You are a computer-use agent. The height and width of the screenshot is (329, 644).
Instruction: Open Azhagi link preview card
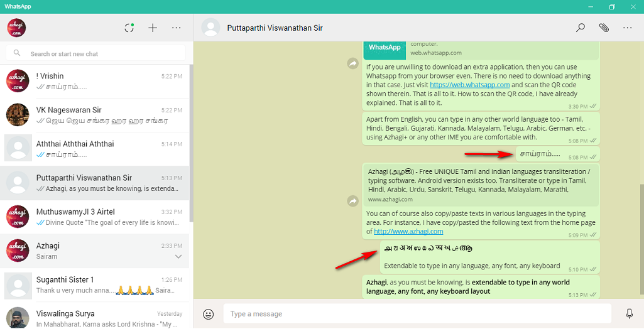coord(481,185)
